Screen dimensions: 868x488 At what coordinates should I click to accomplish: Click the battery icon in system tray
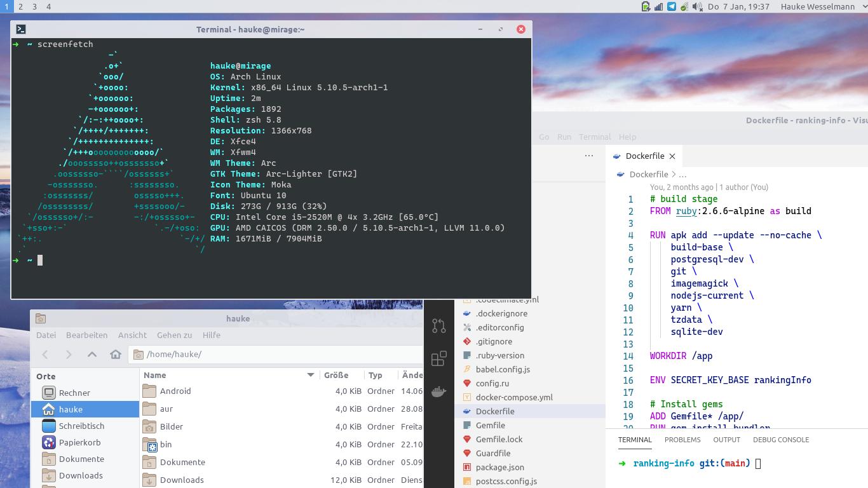pos(646,6)
